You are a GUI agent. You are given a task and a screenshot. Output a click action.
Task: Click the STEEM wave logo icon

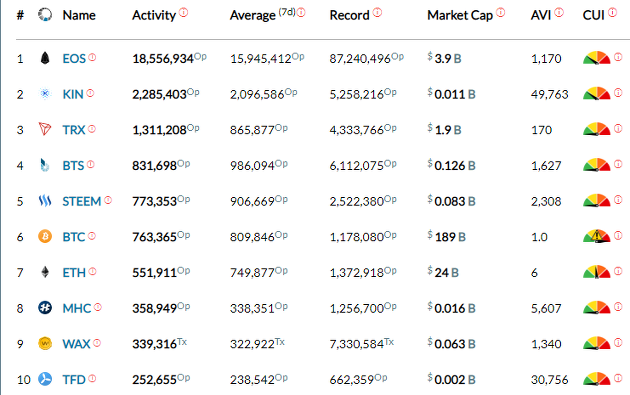[x=45, y=201]
